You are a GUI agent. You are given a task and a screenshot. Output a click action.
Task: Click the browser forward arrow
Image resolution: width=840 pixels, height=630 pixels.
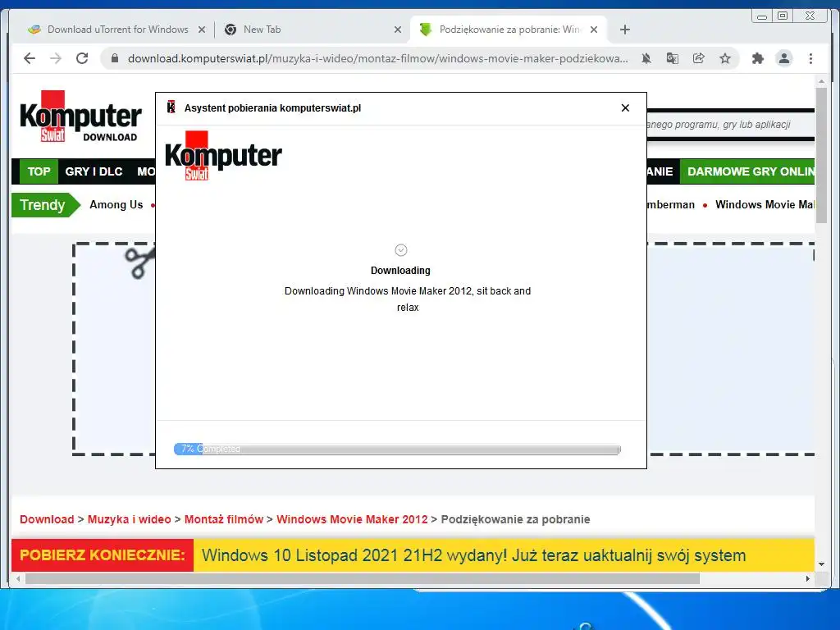56,58
